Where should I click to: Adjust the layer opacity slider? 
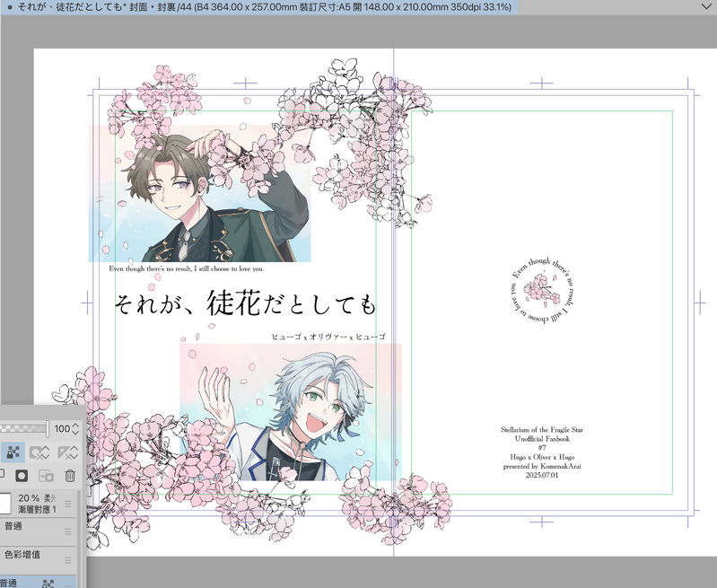(x=23, y=428)
